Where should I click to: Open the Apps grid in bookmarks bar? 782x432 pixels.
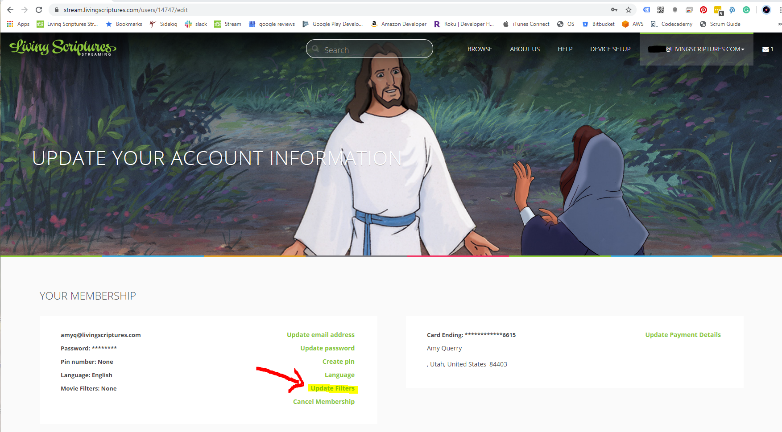(18, 23)
